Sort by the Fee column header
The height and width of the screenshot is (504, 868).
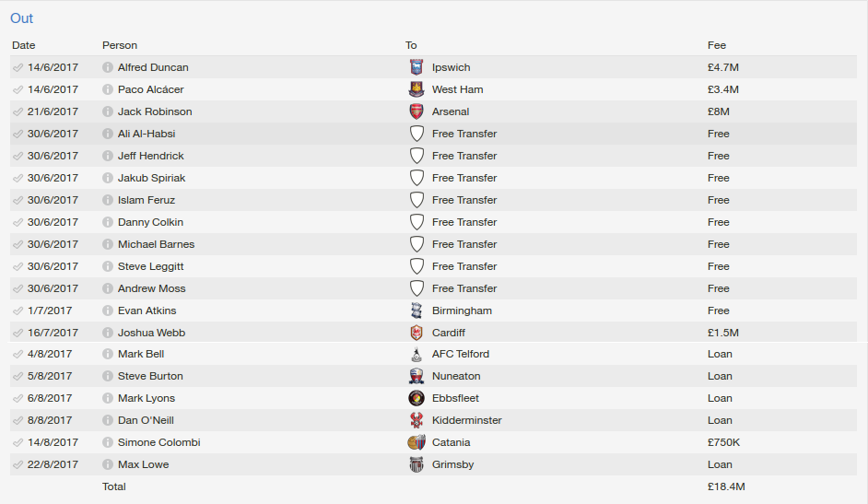coord(716,45)
